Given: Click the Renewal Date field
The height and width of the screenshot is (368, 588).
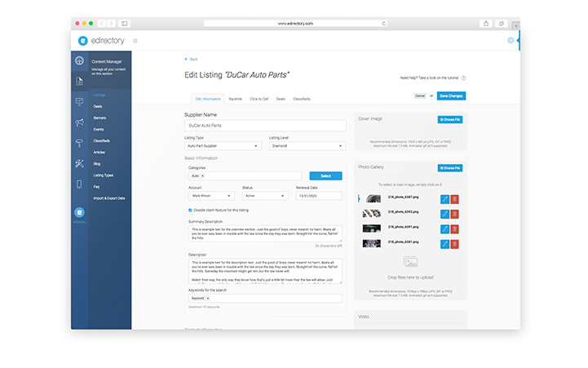Looking at the screenshot, I should (x=319, y=196).
